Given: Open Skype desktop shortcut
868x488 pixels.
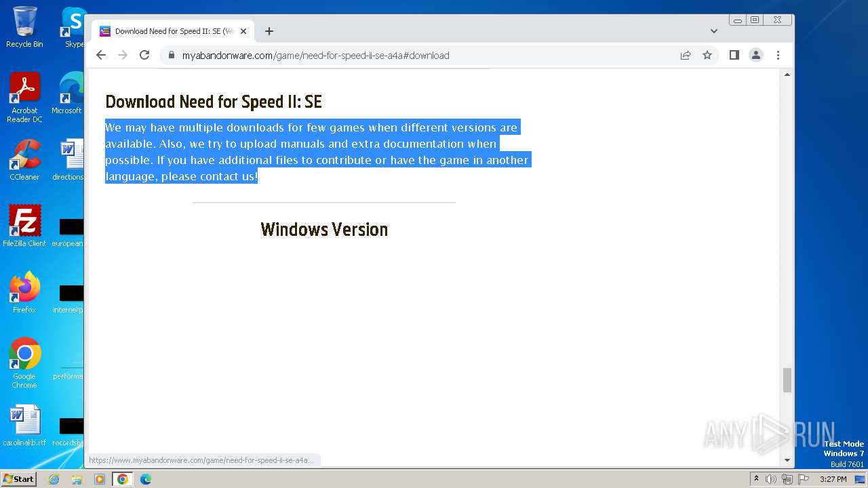Looking at the screenshot, I should pos(73,27).
